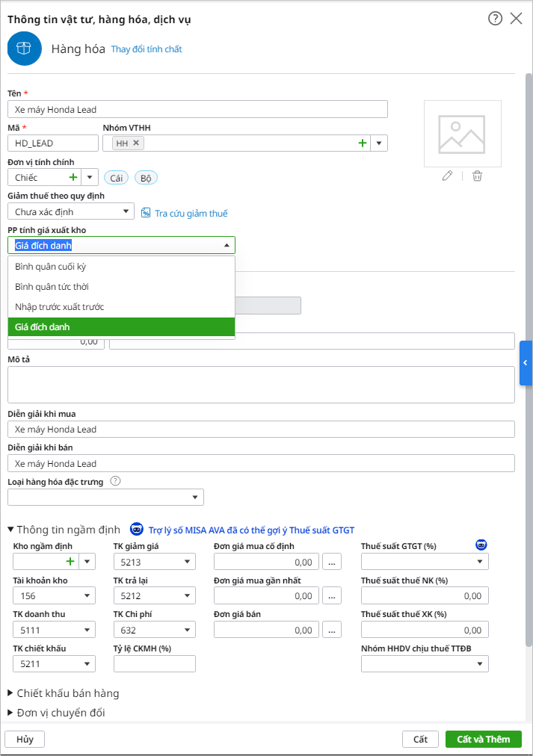The image size is (533, 756).
Task: Click the blue Hàng hóa box icon
Action: [x=25, y=49]
